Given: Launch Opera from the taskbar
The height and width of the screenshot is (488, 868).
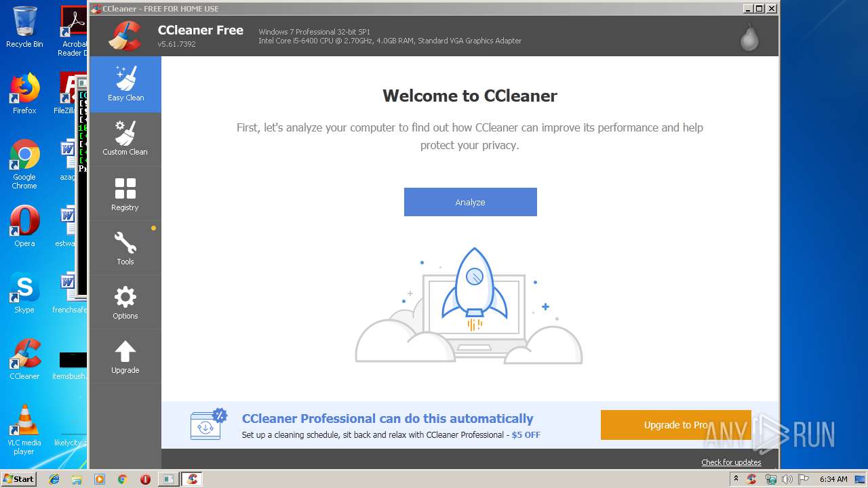Looking at the screenshot, I should tap(145, 479).
